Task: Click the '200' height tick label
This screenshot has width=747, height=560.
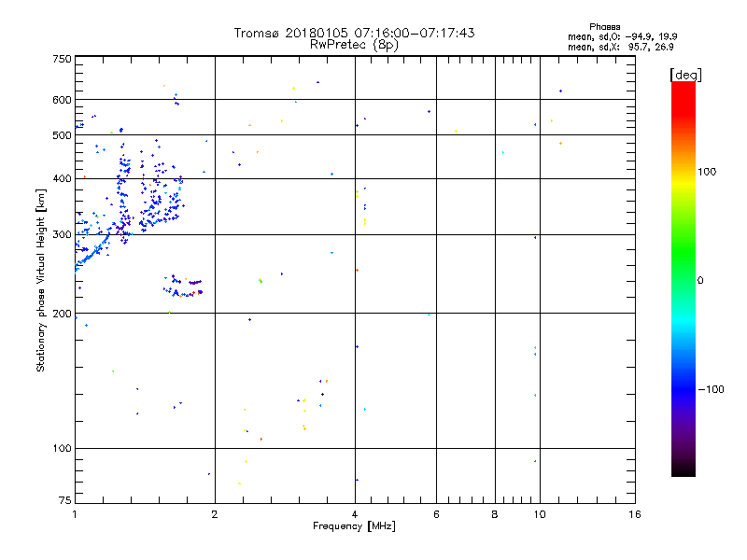Action: (62, 314)
